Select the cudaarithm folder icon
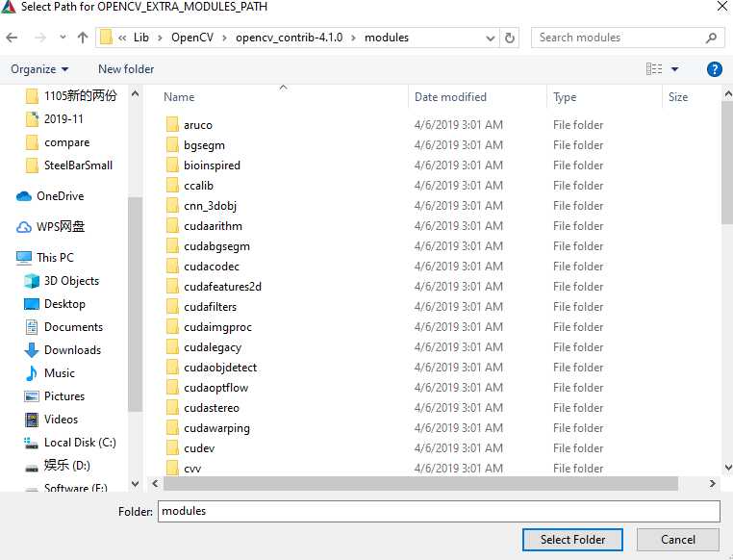The image size is (733, 560). (172, 226)
